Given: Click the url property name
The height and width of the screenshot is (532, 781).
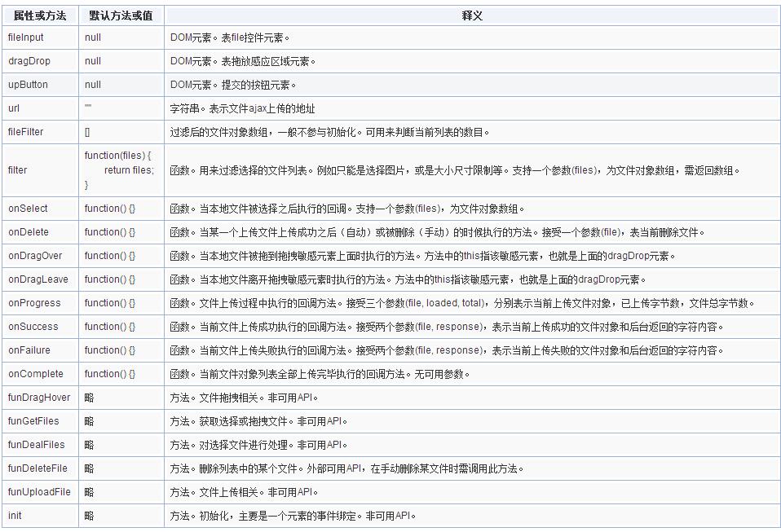Looking at the screenshot, I should click(14, 108).
